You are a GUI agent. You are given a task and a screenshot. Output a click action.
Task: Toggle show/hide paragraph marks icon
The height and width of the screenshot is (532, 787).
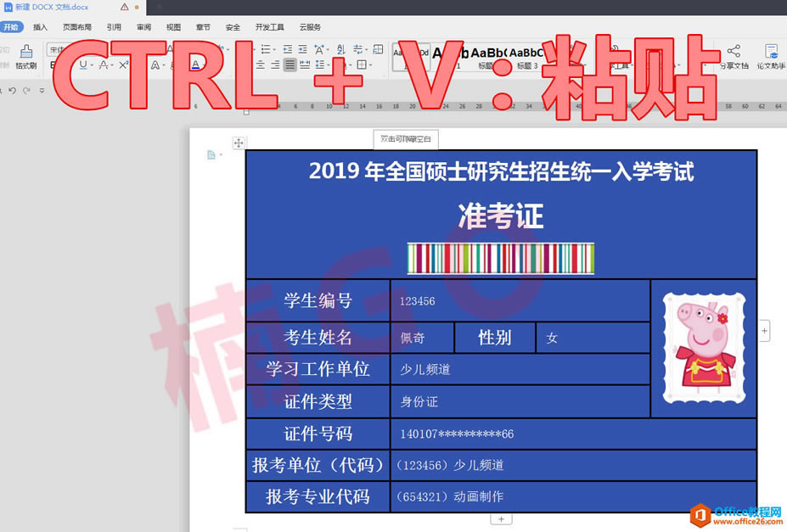378,48
